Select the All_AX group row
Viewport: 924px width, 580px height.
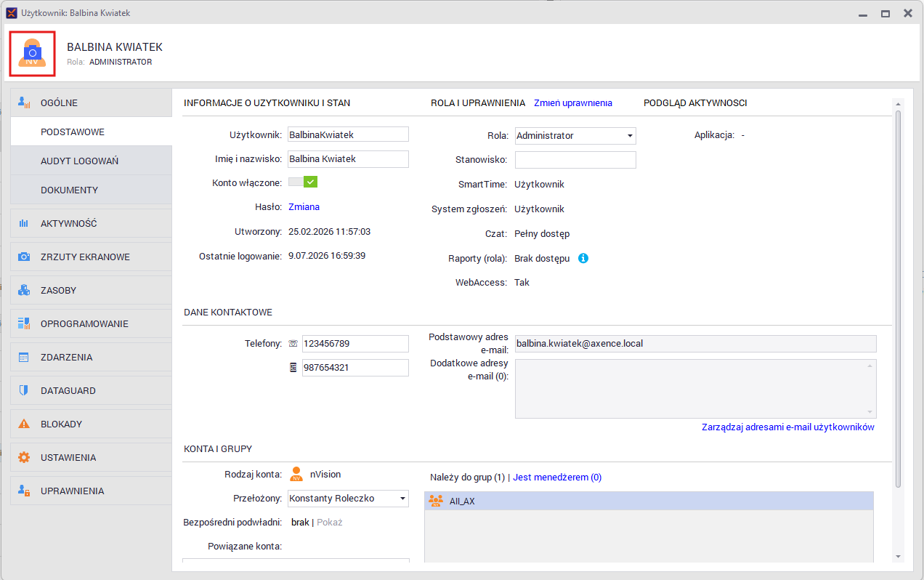coord(649,501)
